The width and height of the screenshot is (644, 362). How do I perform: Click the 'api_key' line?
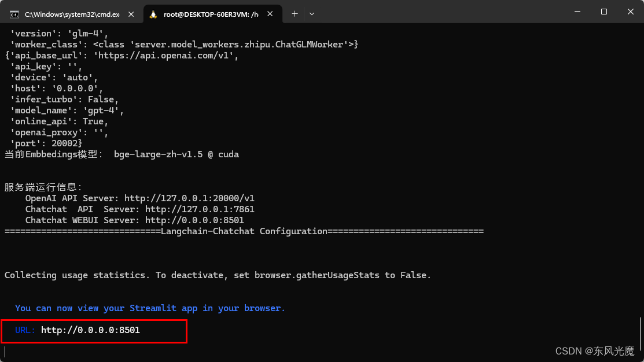[x=46, y=67]
